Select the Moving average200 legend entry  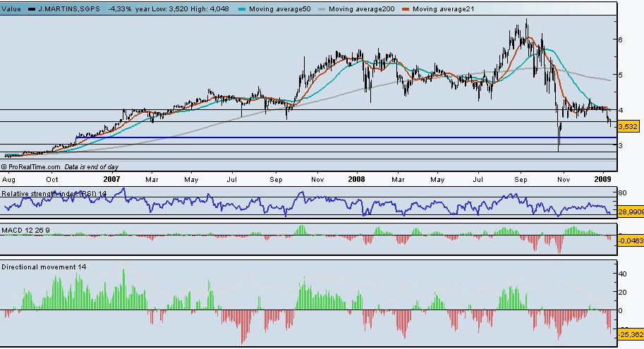tap(361, 8)
